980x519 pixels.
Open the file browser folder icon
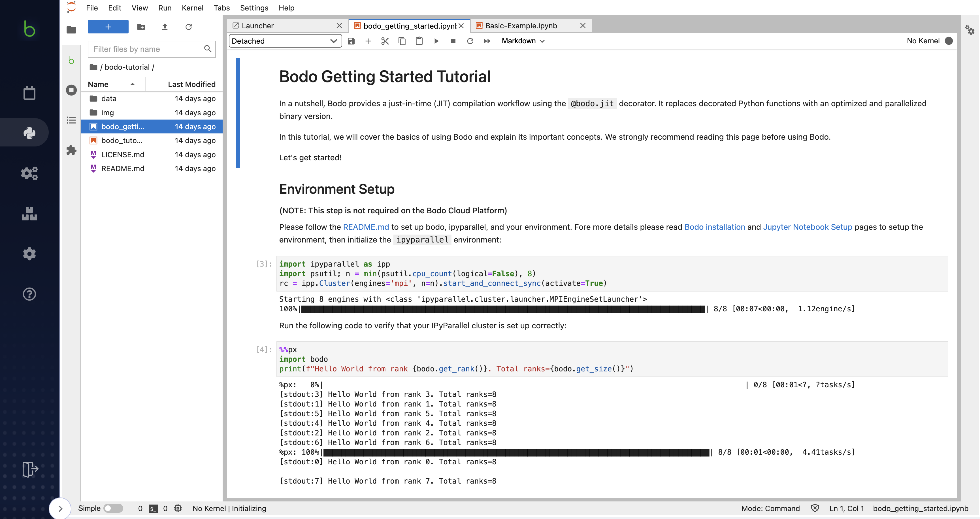[x=71, y=30]
